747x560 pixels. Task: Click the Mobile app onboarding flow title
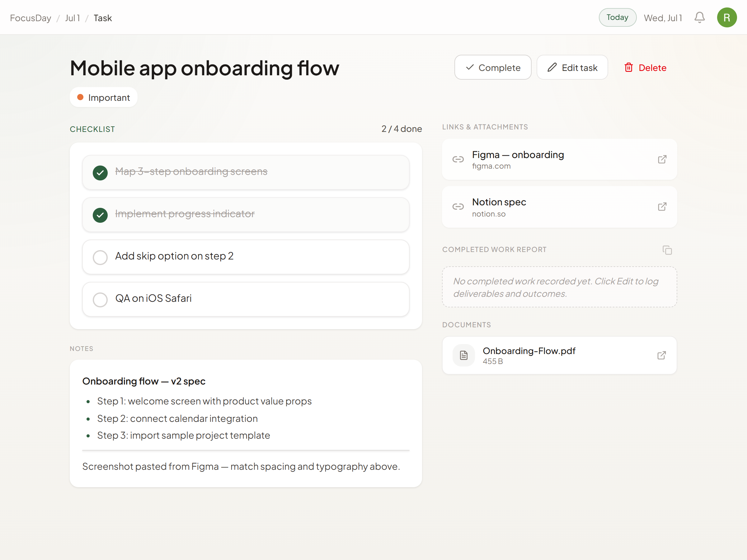pos(204,68)
